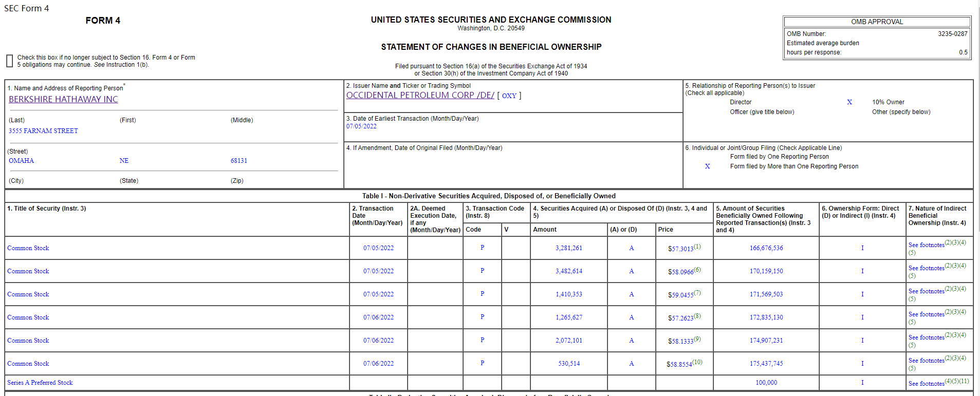Click the price '$59.0455'
The height and width of the screenshot is (396, 980).
(x=680, y=295)
